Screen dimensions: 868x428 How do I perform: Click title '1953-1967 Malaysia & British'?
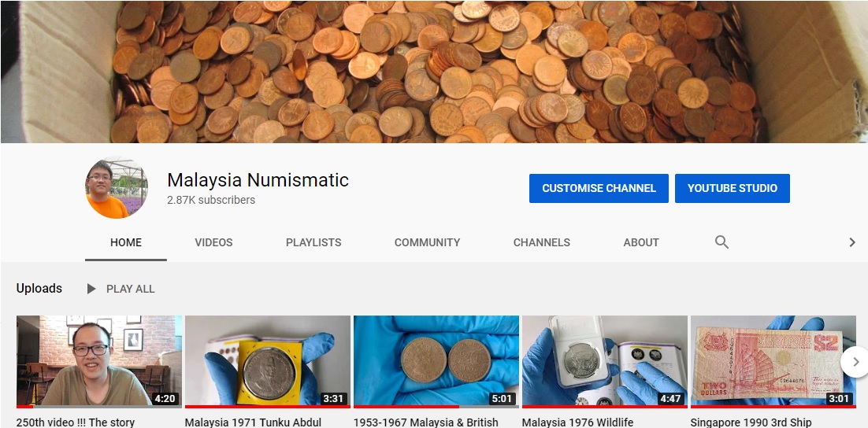(x=425, y=422)
